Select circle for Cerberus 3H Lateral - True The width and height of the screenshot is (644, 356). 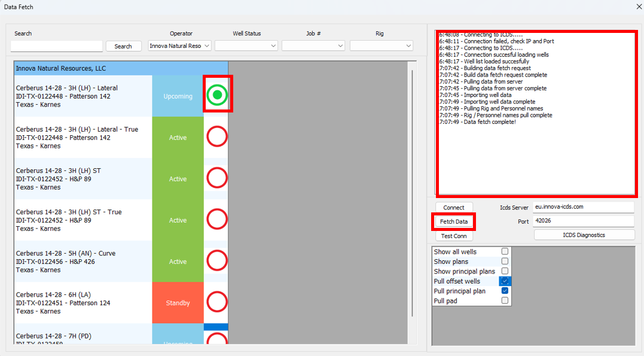click(x=217, y=137)
